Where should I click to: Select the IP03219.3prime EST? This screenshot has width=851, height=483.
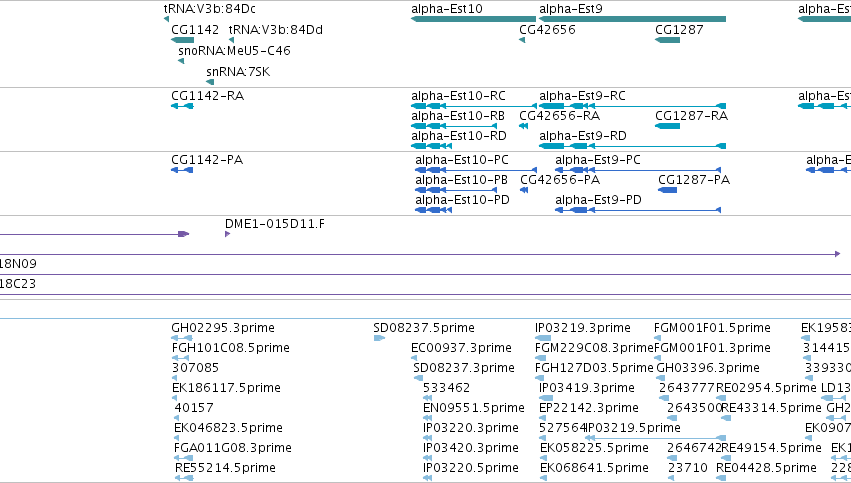[583, 328]
